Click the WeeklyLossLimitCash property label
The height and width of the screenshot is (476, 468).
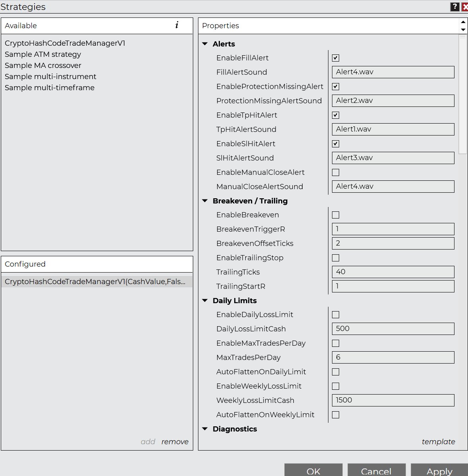click(x=255, y=401)
